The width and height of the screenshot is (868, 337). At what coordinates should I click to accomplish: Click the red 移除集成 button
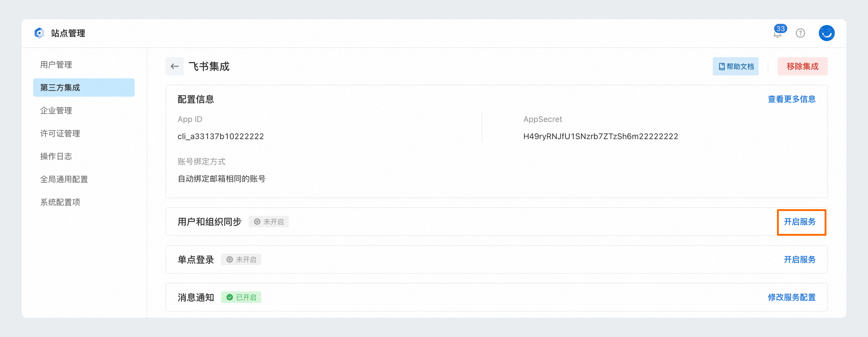click(802, 66)
